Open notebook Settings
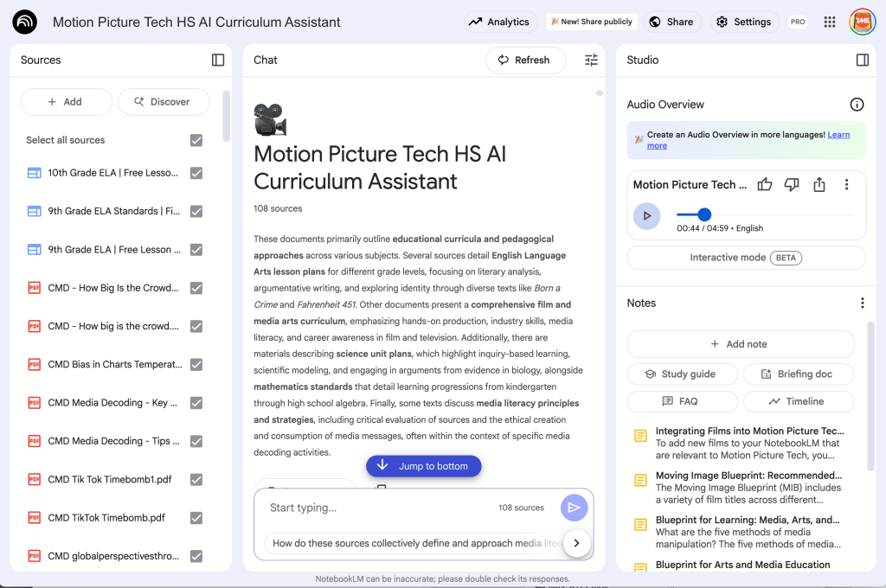Screen dimensions: 886x588 point(743,22)
